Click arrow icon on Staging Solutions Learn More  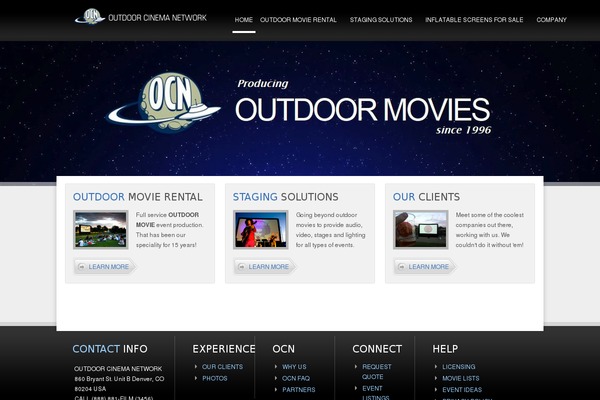pyautogui.click(x=241, y=267)
